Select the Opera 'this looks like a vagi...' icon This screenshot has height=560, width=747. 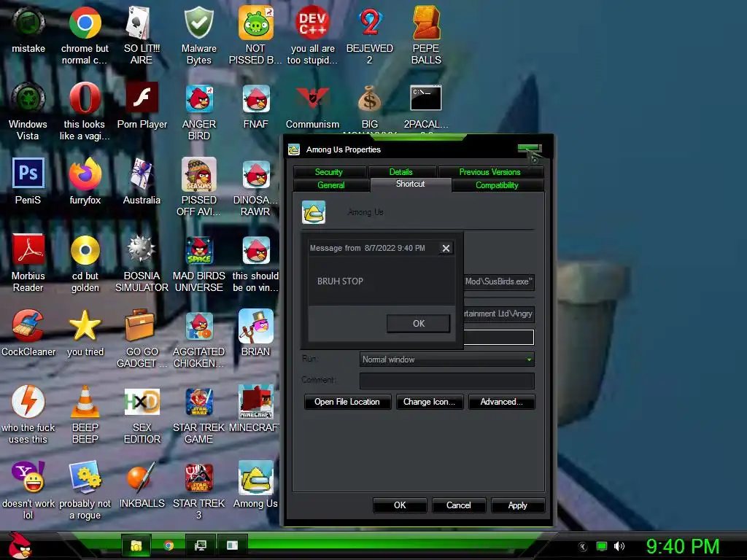[x=85, y=98]
